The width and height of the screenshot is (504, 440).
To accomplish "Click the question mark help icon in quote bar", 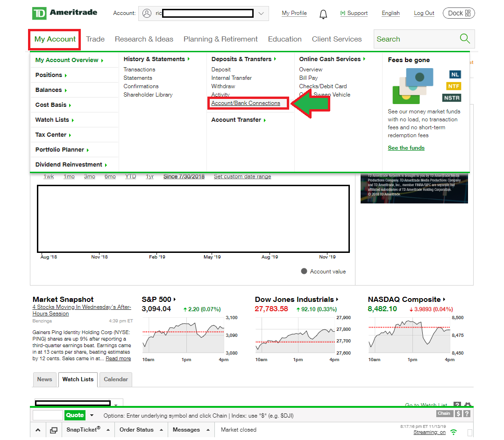I will 467,413.
